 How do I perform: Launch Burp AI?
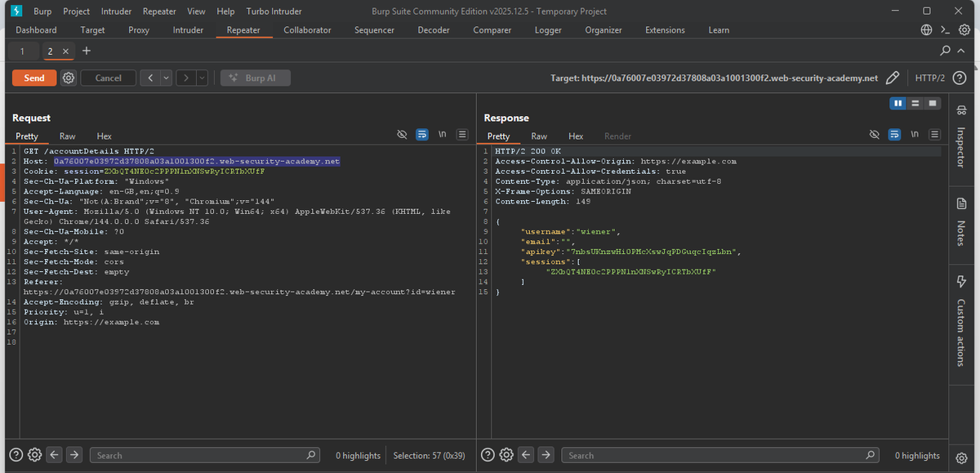[254, 78]
